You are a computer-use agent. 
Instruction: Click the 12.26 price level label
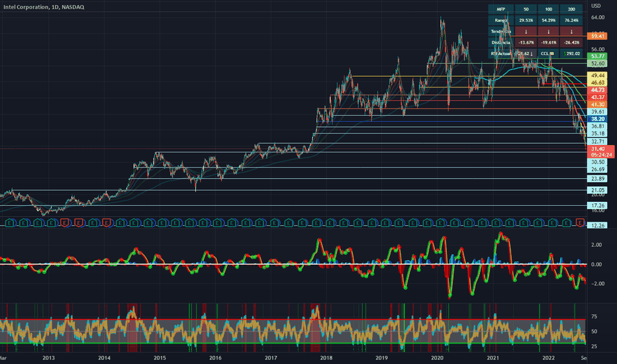(x=597, y=226)
